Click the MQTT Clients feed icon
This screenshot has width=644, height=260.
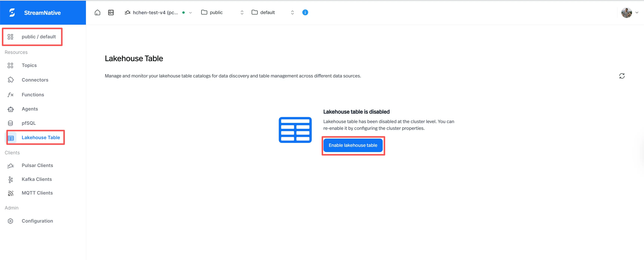point(10,193)
